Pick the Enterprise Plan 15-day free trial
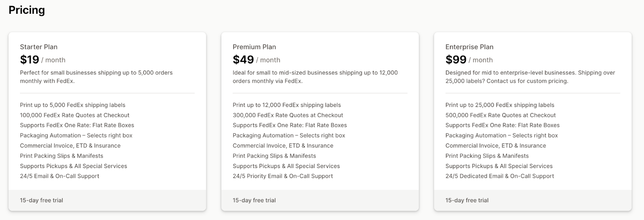 pos(466,200)
